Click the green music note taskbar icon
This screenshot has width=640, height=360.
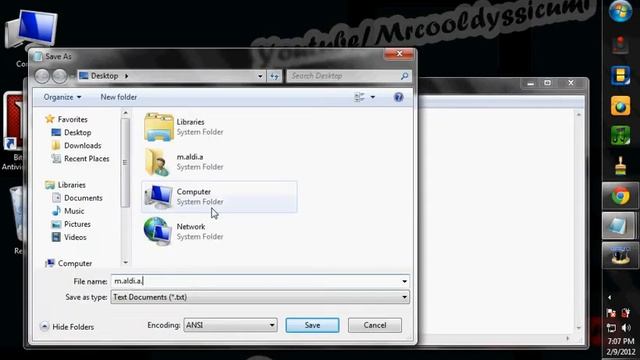(620, 136)
